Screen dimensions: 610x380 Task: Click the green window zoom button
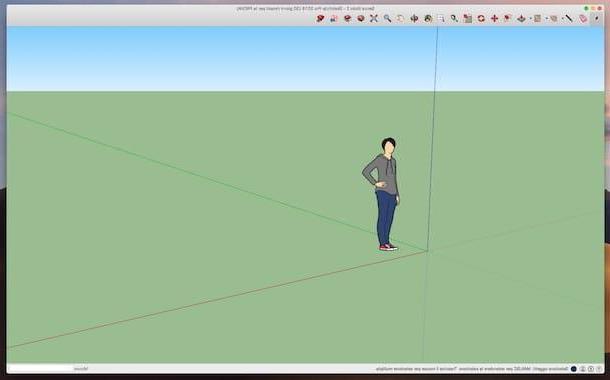point(586,8)
